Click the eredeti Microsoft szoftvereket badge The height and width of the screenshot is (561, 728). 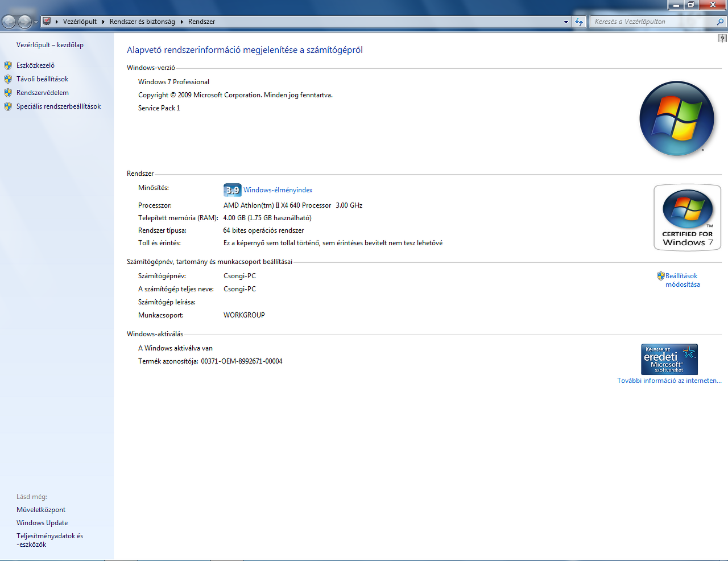coord(669,359)
